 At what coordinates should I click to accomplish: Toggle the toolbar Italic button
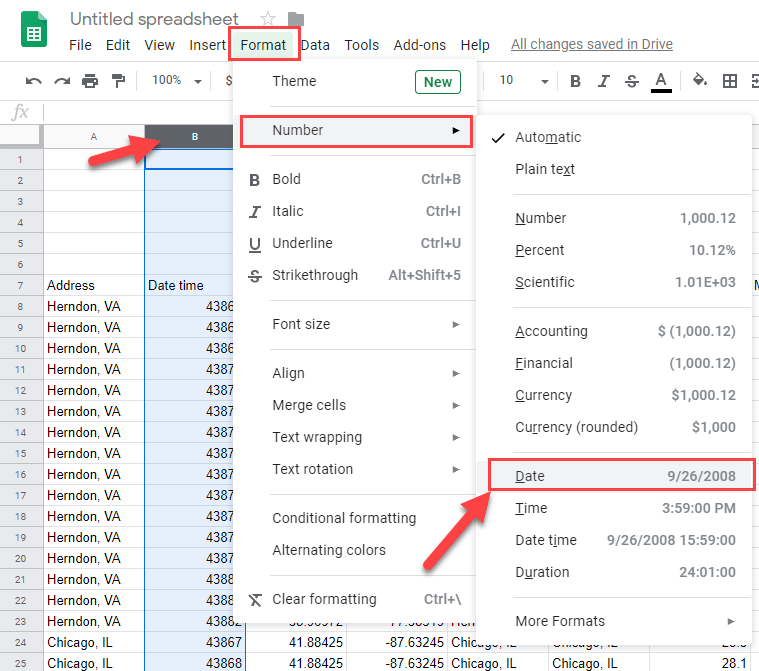click(603, 81)
